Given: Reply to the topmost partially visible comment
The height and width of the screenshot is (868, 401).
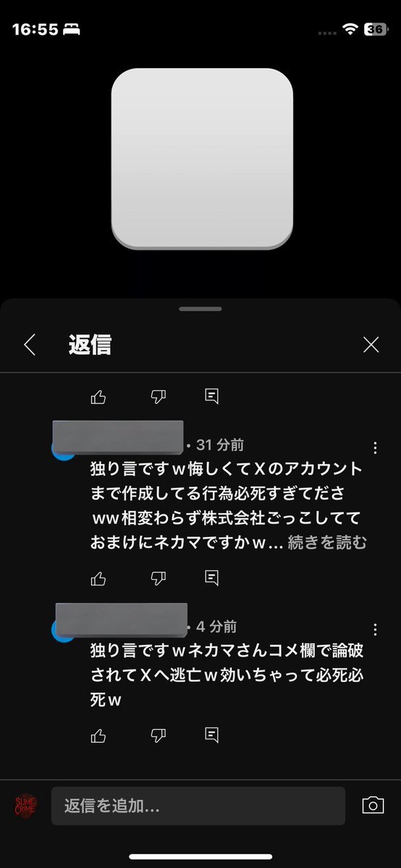Looking at the screenshot, I should tap(211, 397).
